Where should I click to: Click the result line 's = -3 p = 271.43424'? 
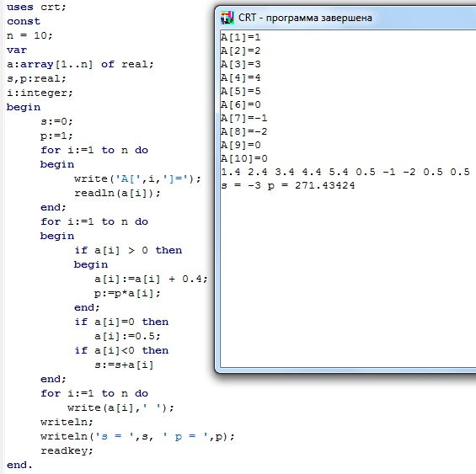tap(288, 185)
